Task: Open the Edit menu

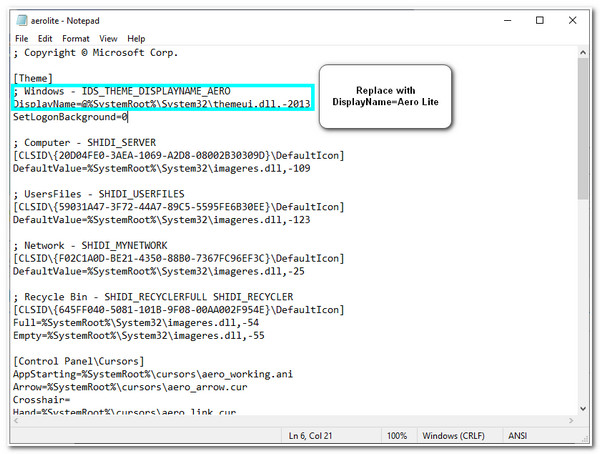Action: [45, 39]
